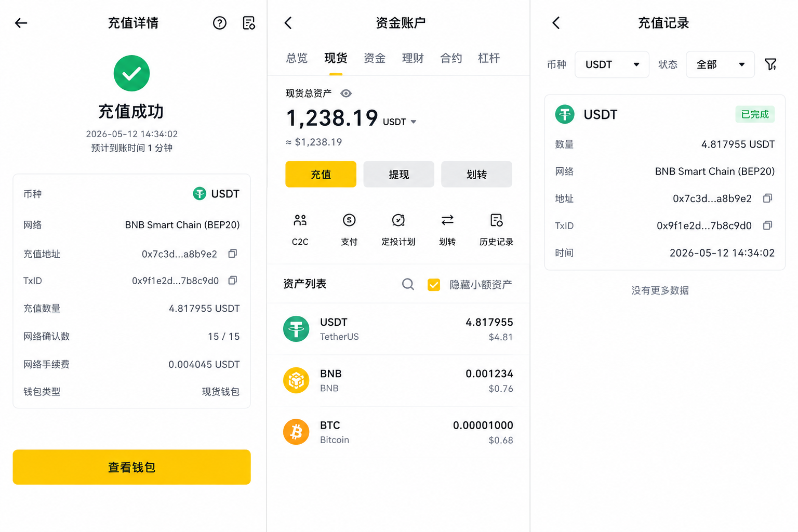Screen dimensions: 798x532
Task: Open the 合约 tab
Action: pos(451,58)
